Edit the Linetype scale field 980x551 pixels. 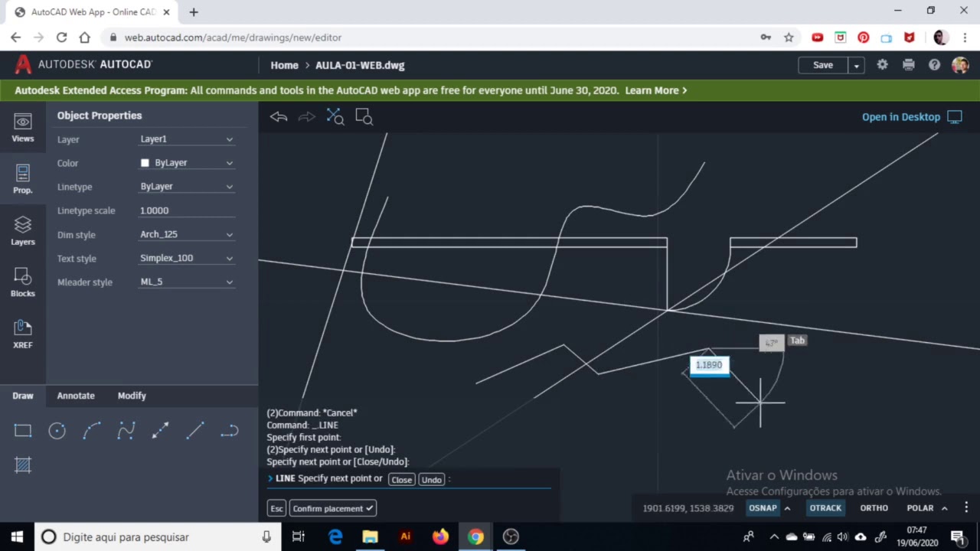pos(187,210)
